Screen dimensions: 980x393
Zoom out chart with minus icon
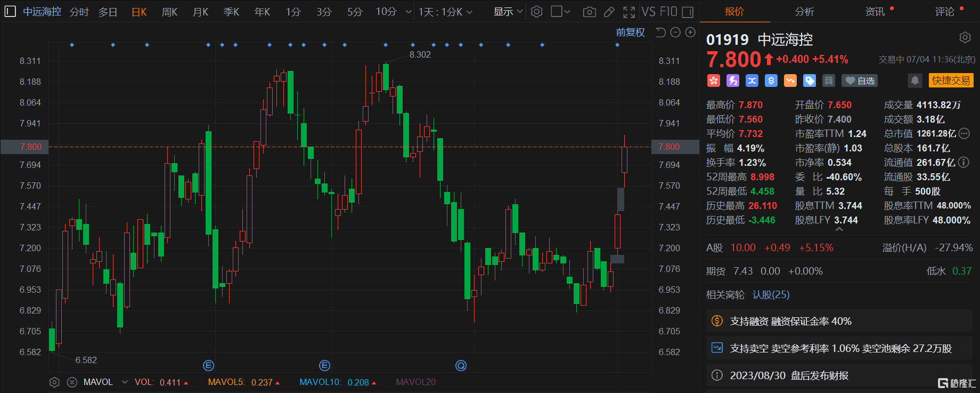[675, 33]
